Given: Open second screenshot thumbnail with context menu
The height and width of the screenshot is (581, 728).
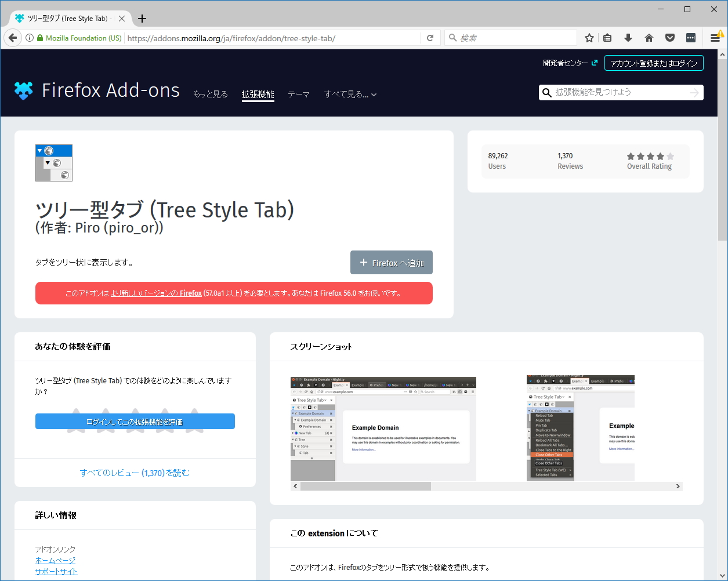Looking at the screenshot, I should 581,428.
